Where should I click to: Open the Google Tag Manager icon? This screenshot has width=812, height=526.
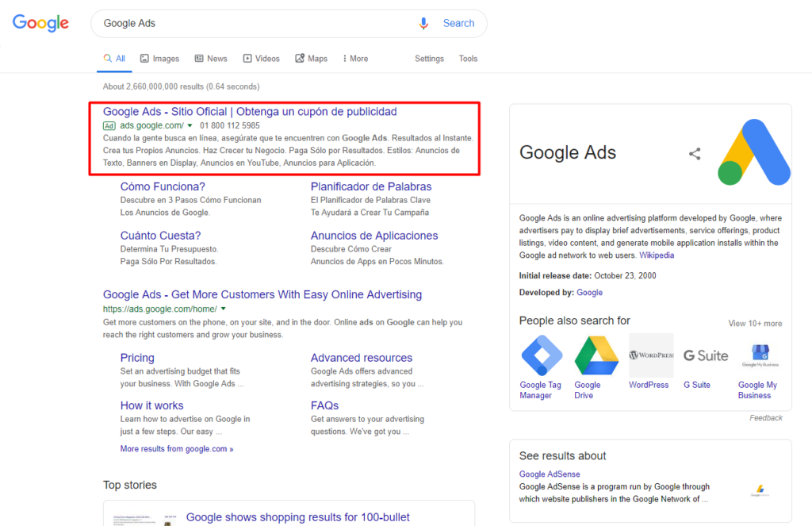542,355
